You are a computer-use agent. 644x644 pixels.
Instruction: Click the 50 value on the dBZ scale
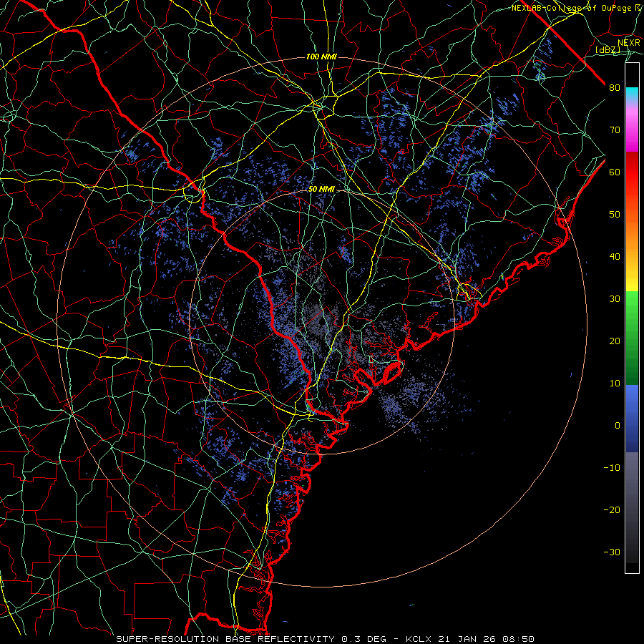tap(615, 215)
